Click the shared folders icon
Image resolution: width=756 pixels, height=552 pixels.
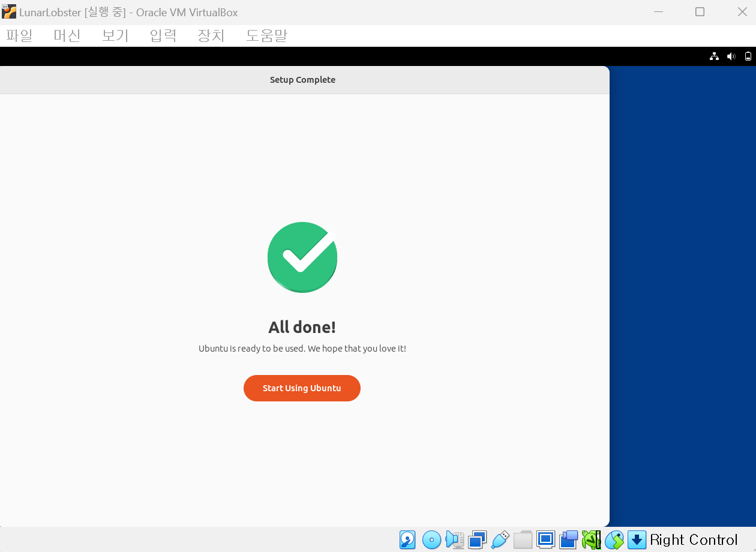(523, 539)
